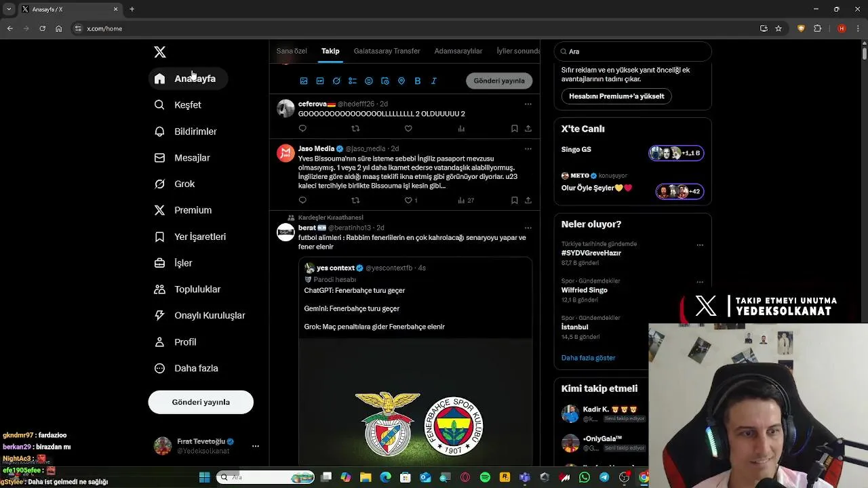
Task: Select the Takip tab
Action: [330, 51]
